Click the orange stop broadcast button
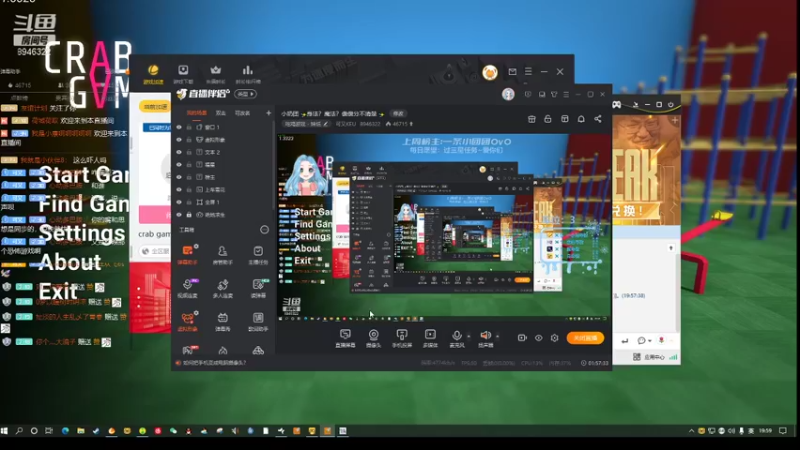Viewport: 800px width, 450px height. 585,338
